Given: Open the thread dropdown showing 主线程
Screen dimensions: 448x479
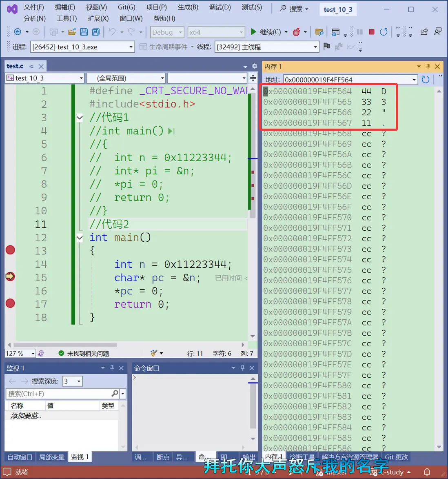Looking at the screenshot, I should pos(267,47).
